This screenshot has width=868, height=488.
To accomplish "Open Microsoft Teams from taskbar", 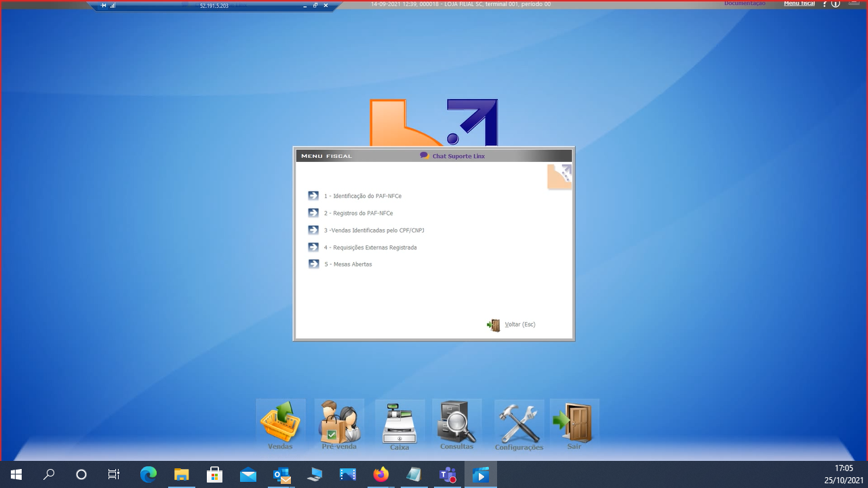I will (x=448, y=474).
